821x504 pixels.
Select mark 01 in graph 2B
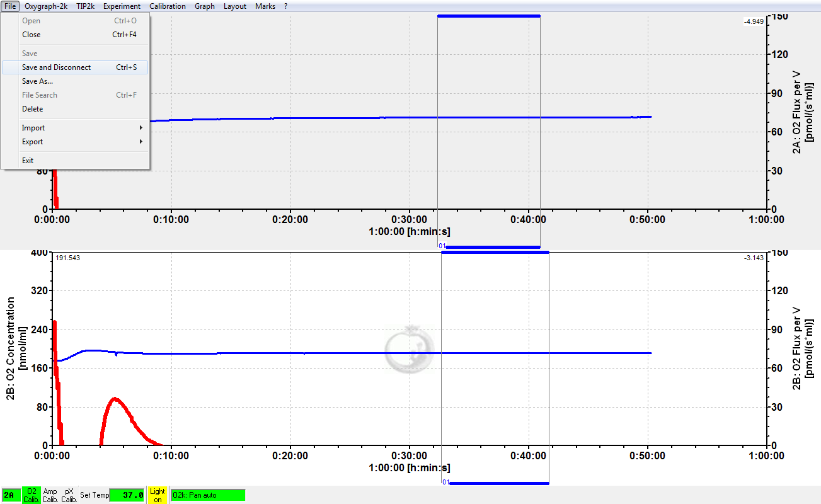click(445, 483)
